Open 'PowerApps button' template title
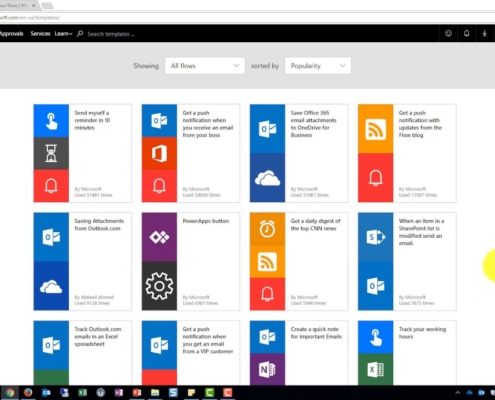The height and width of the screenshot is (400, 495). point(206,221)
